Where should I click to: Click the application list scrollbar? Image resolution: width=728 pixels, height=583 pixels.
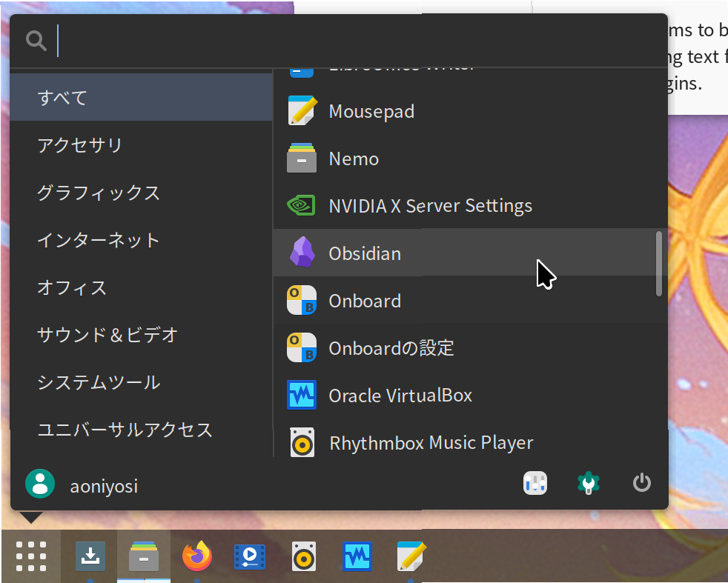point(659,263)
